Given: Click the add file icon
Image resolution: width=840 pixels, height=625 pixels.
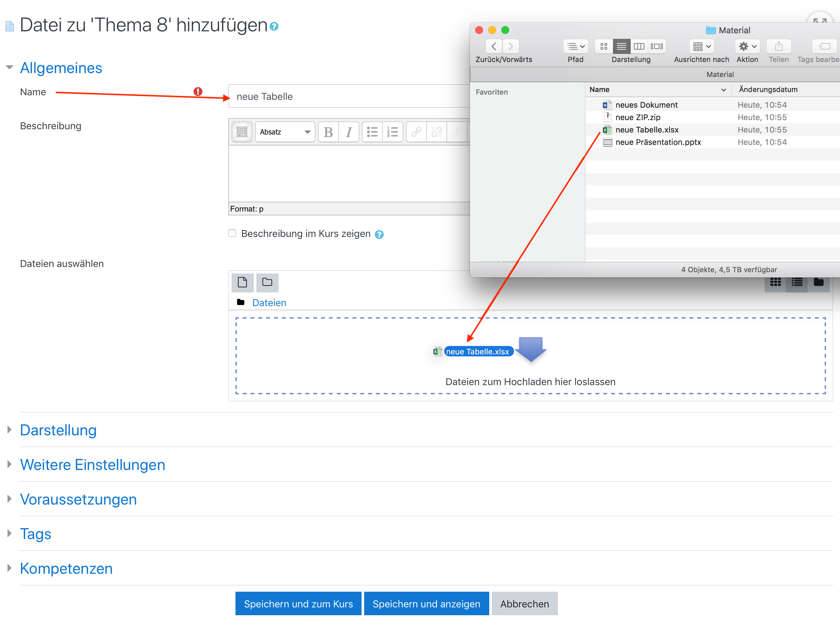Looking at the screenshot, I should pyautogui.click(x=242, y=282).
